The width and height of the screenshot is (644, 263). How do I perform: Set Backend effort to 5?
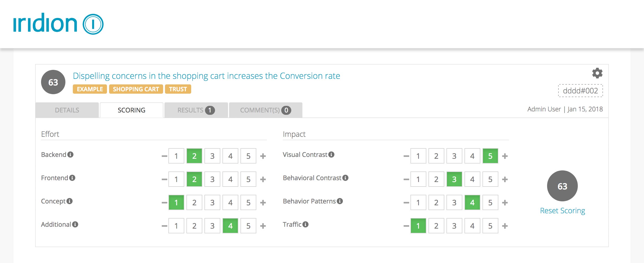tap(248, 156)
